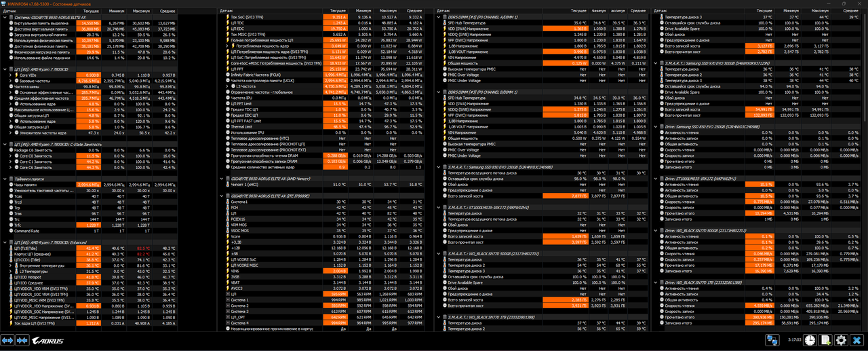Expand the Внутренние температуры row

[x=10, y=265]
